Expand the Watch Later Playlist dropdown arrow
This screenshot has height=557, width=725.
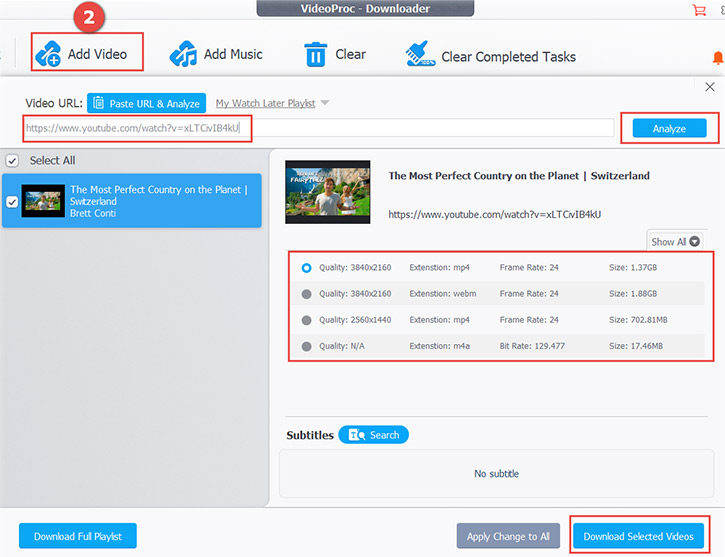coord(325,103)
